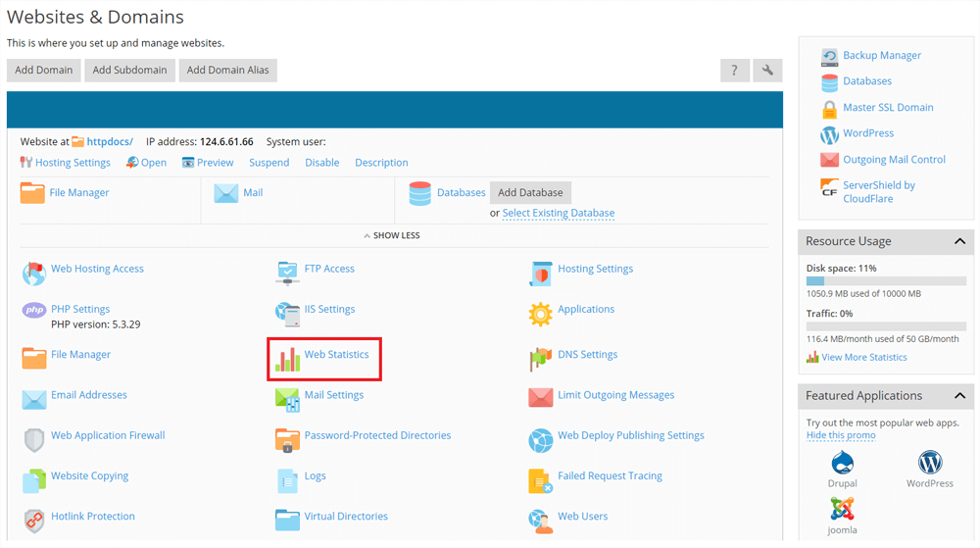Screen dimensions: 980x548
Task: Open Web Hosting Access globe icon
Action: 33,274
